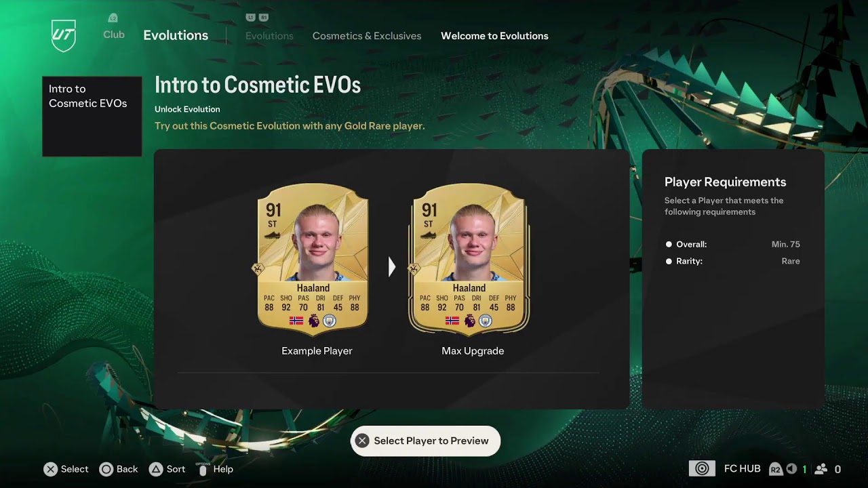This screenshot has width=868, height=488.
Task: Click the triangle Sort button icon
Action: (x=156, y=469)
